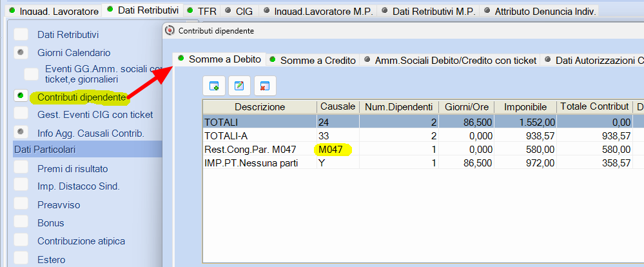This screenshot has height=267, width=644.
Task: Open the Dati Autorizzazioni tab
Action: [592, 61]
